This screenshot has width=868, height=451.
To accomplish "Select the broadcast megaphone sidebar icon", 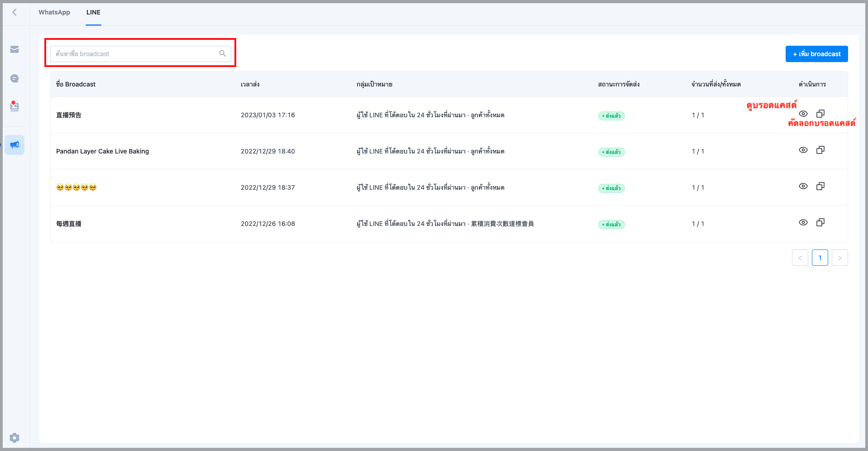I will coord(14,145).
